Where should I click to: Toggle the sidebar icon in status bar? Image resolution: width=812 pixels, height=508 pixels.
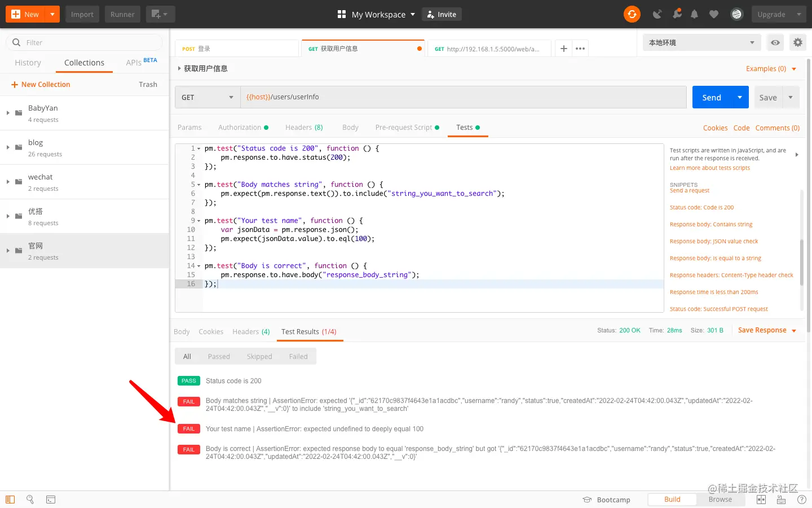pos(10,500)
